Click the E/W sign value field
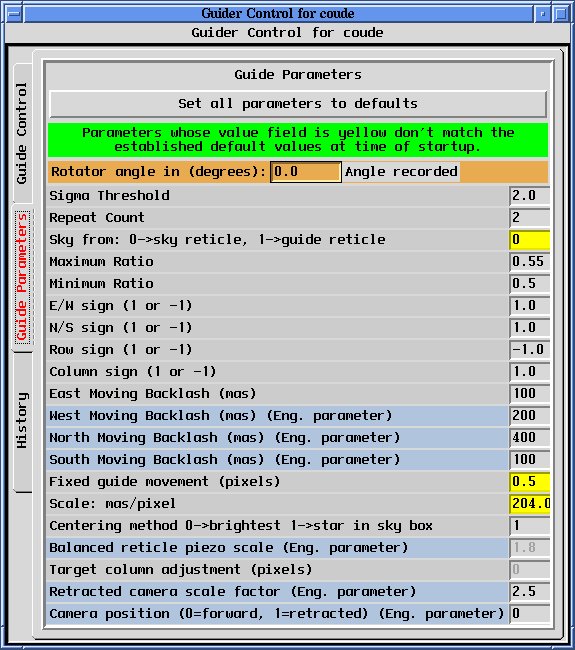The height and width of the screenshot is (650, 575). [529, 306]
